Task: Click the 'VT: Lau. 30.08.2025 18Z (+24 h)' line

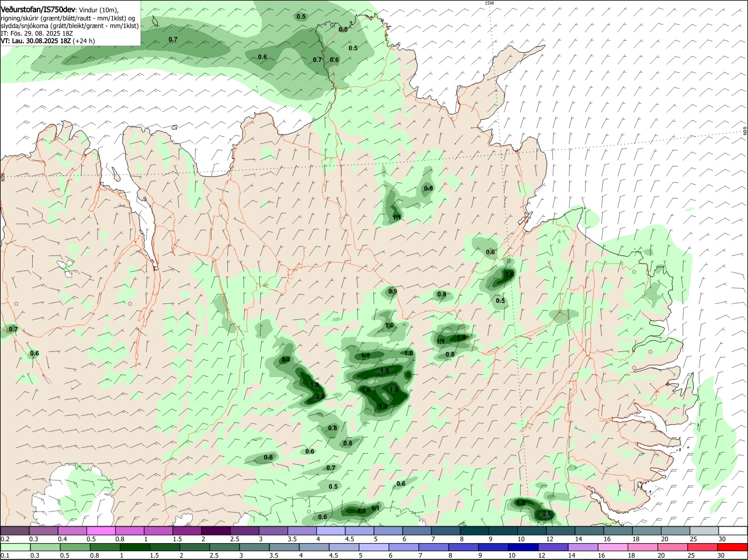Action: (x=47, y=41)
